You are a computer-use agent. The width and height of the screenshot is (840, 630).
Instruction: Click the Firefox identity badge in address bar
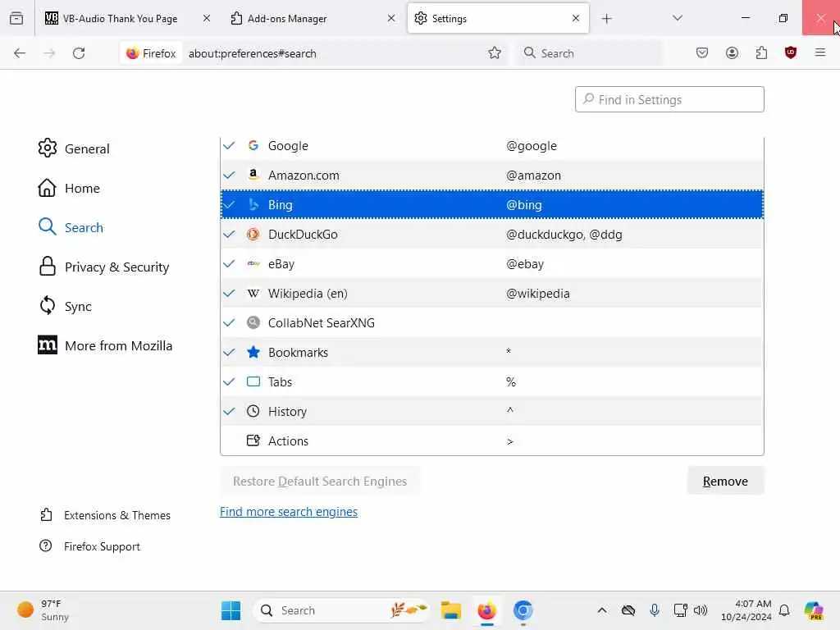click(151, 53)
